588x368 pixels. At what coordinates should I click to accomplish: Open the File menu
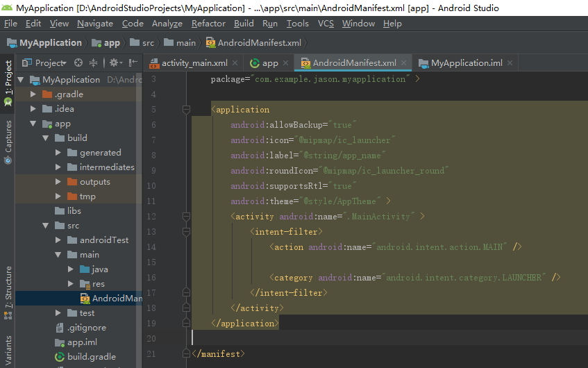click(x=10, y=24)
